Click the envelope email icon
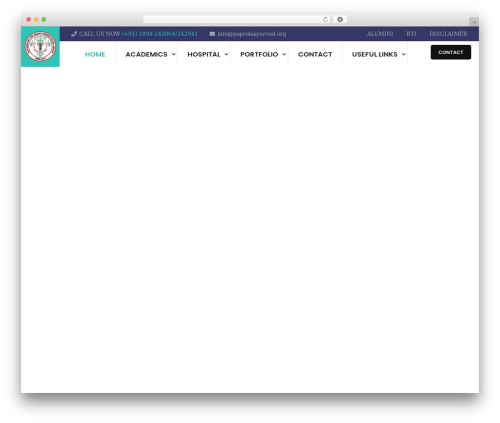The image size is (500, 423). coord(212,34)
